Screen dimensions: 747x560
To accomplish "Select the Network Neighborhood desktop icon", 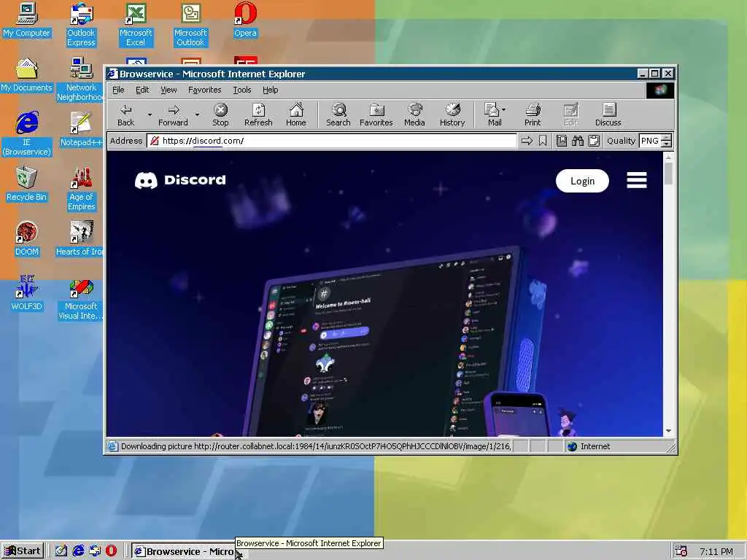I will click(x=80, y=79).
